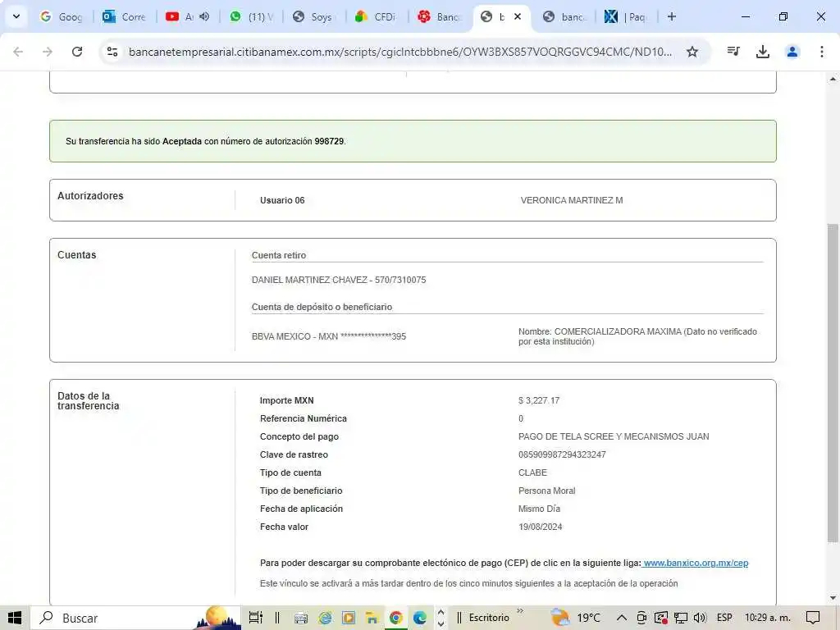The width and height of the screenshot is (840, 630).
Task: Click the address bar URL
Action: [400, 52]
